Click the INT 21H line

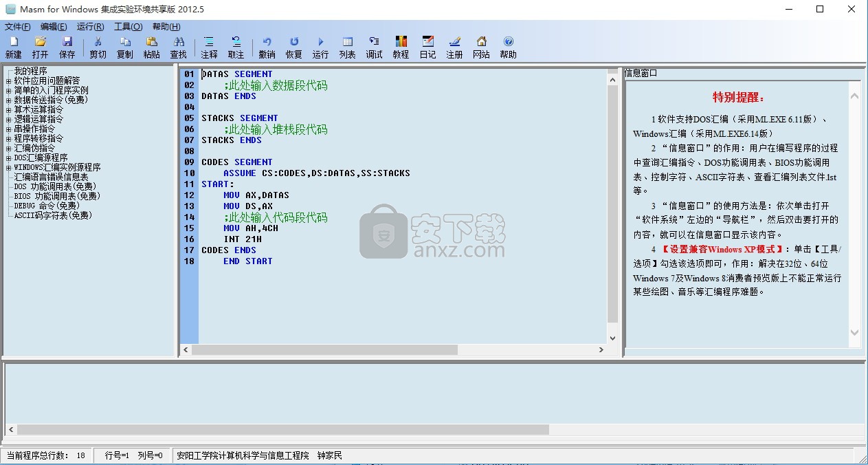click(243, 239)
